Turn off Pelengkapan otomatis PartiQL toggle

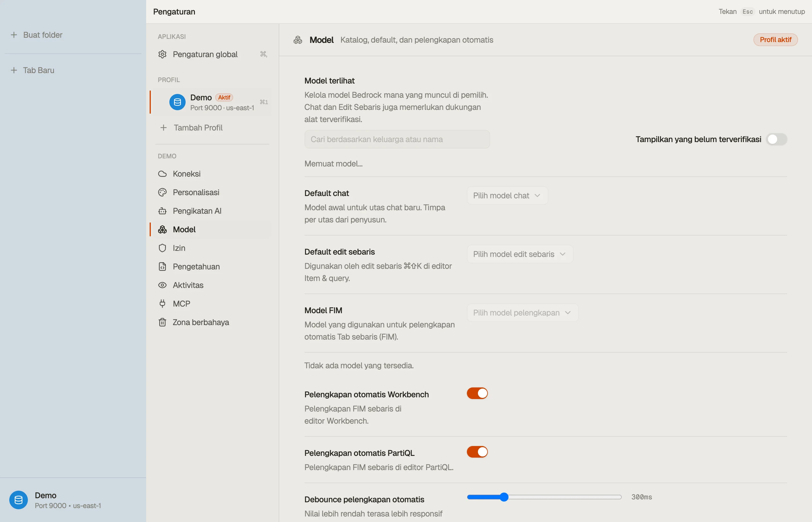(477, 452)
